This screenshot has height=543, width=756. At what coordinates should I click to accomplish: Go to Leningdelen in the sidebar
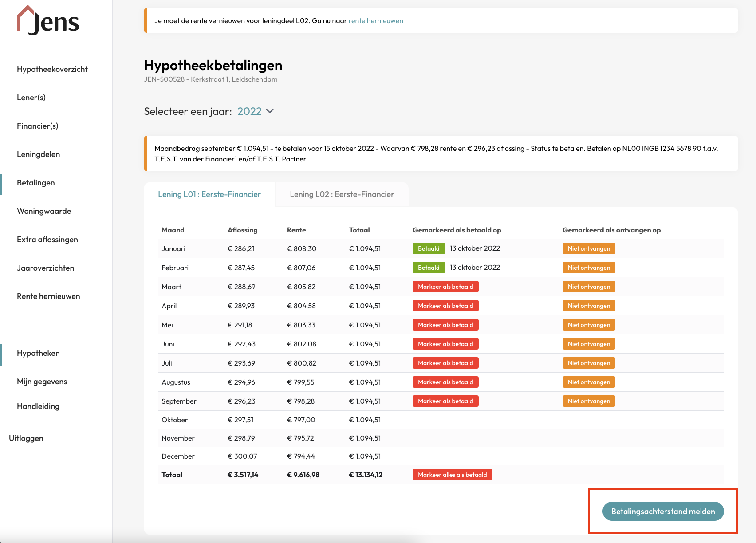point(38,154)
